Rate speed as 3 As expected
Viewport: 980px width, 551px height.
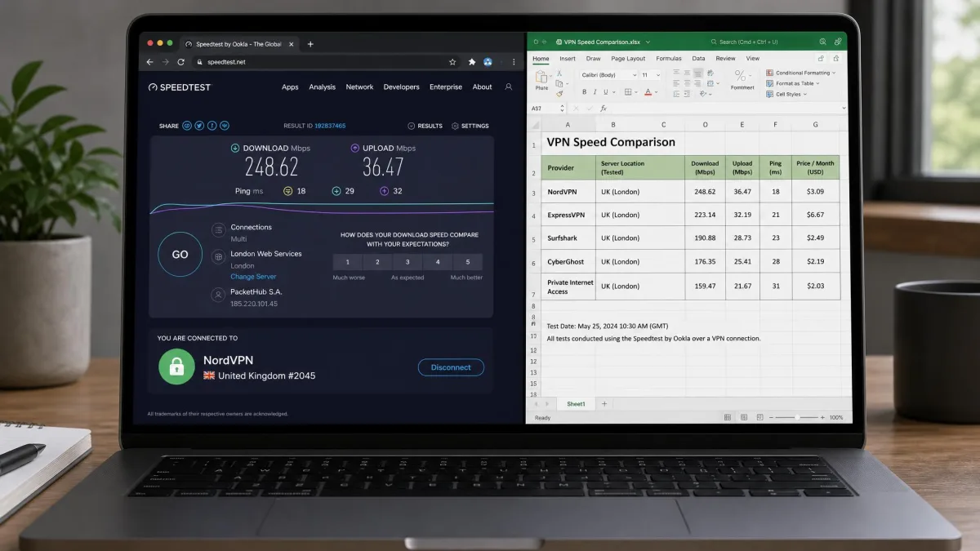(408, 262)
